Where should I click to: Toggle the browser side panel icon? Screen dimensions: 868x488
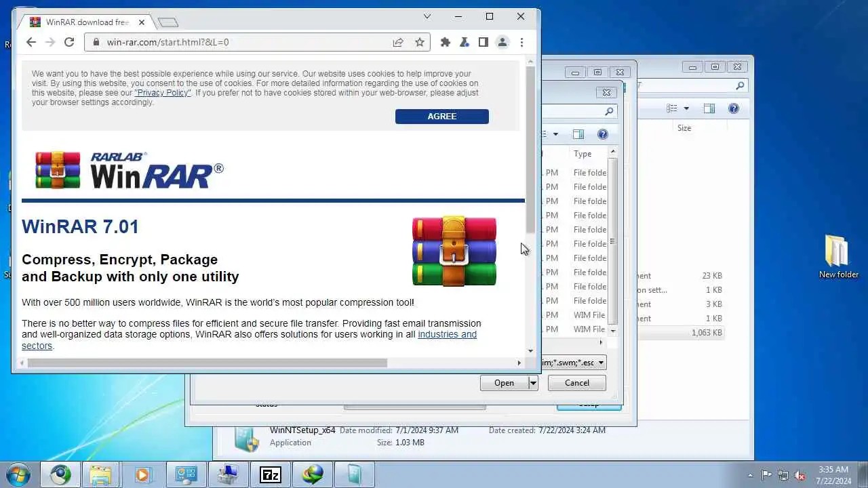tap(483, 42)
